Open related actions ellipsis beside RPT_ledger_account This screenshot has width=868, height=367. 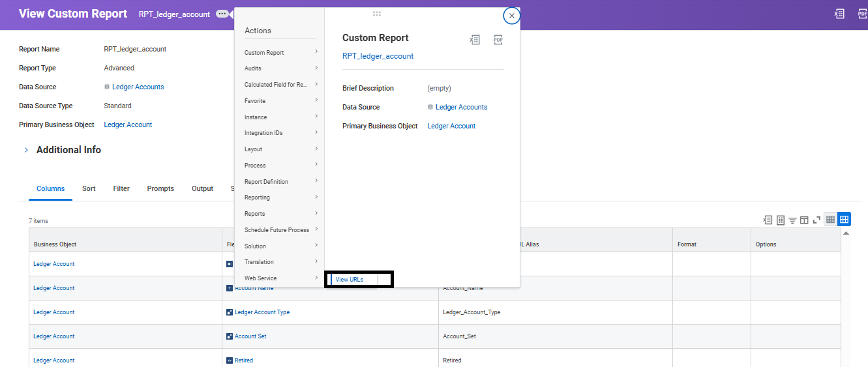pos(223,14)
